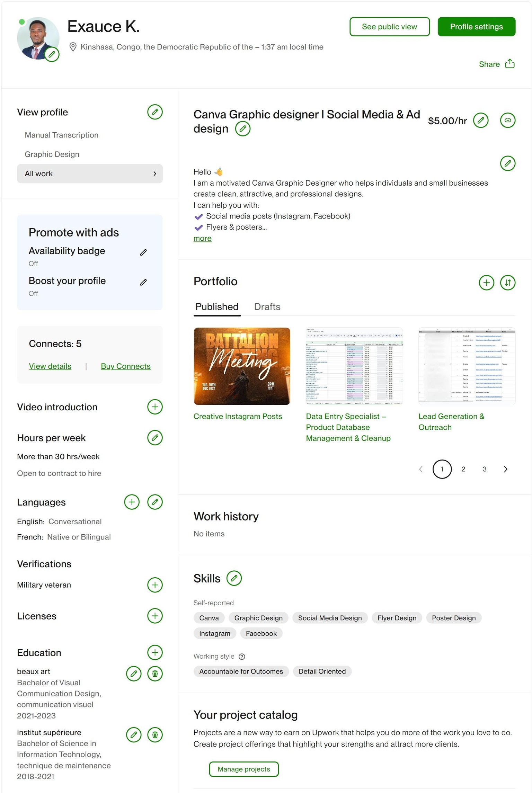Click Accountable for Outcomes tag
Image resolution: width=532 pixels, height=793 pixels.
click(241, 671)
